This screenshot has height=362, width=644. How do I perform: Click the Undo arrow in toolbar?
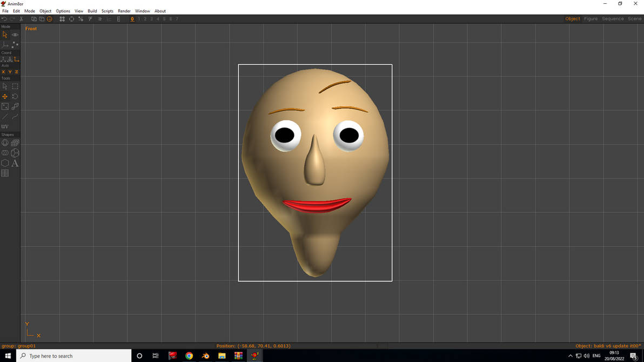(x=4, y=19)
